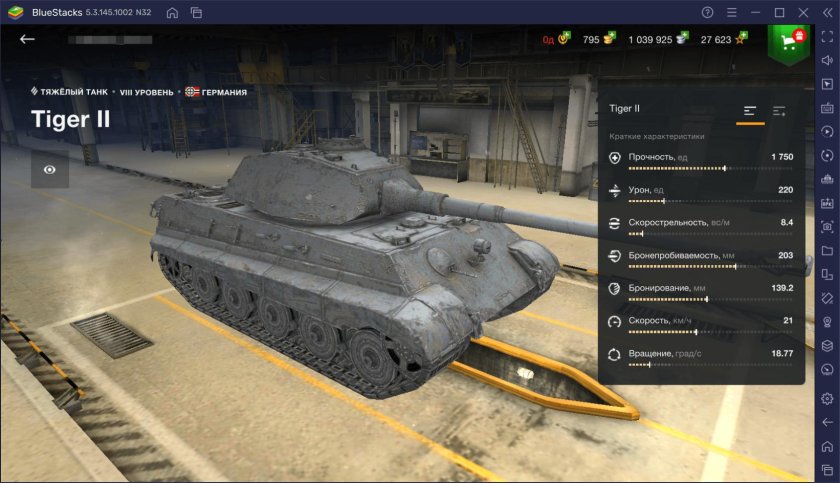The height and width of the screenshot is (483, 840).
Task: Open BlueStacks home screen icon
Action: (173, 12)
